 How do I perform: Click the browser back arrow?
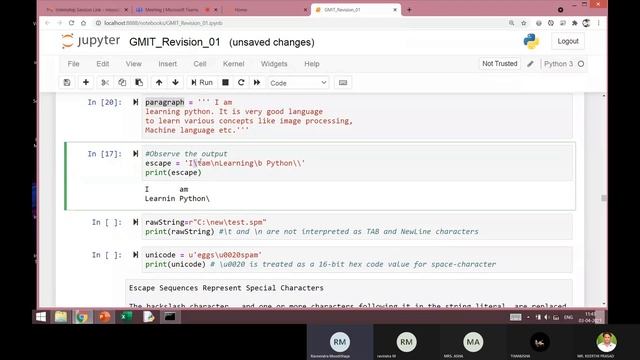(48, 23)
